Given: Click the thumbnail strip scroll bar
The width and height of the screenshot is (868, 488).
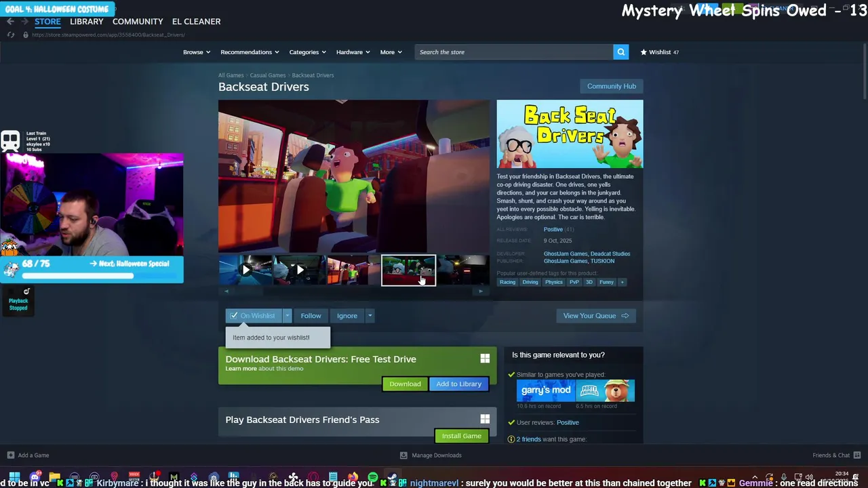Looking at the screenshot, I should [x=354, y=291].
